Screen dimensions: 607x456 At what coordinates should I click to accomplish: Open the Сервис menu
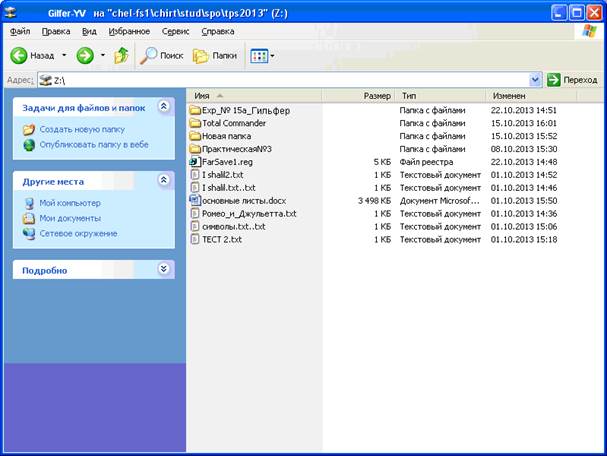175,31
